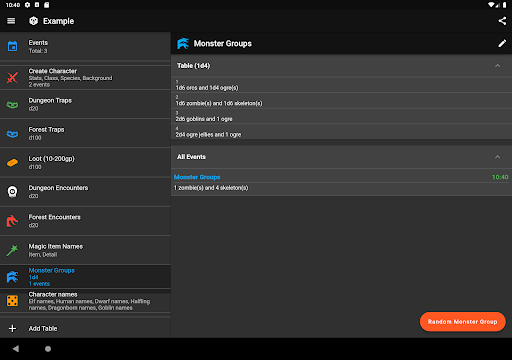Select the Events calendar icon

13,46
